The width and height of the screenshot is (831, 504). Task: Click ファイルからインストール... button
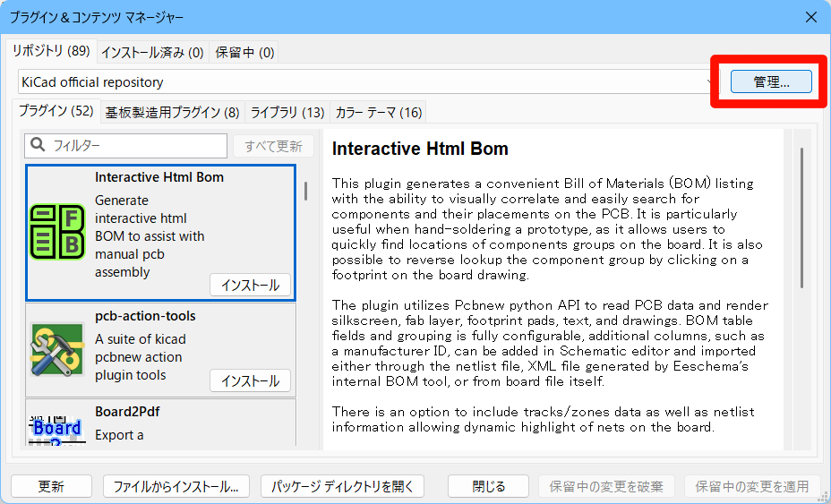coord(176,486)
